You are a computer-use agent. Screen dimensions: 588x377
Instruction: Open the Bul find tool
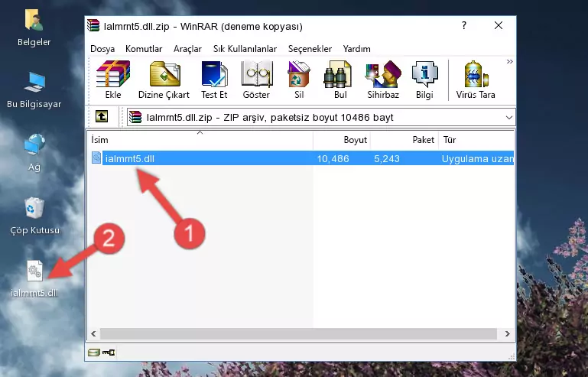coord(339,80)
